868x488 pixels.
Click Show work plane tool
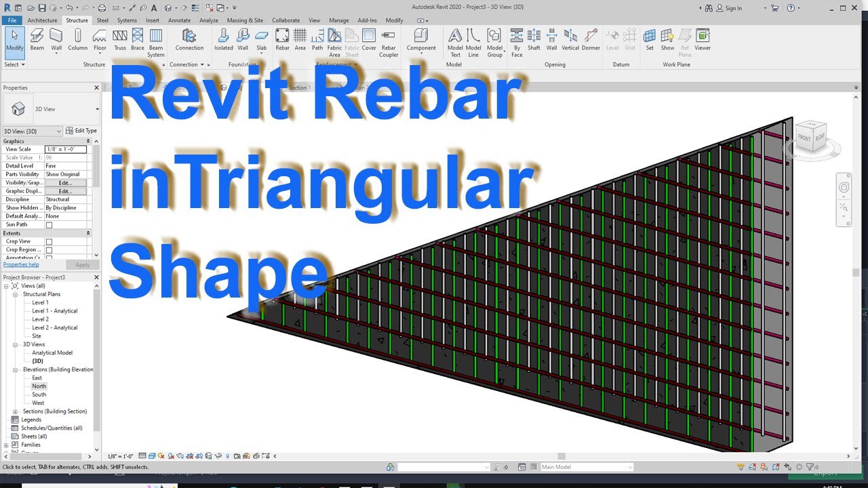[x=667, y=40]
